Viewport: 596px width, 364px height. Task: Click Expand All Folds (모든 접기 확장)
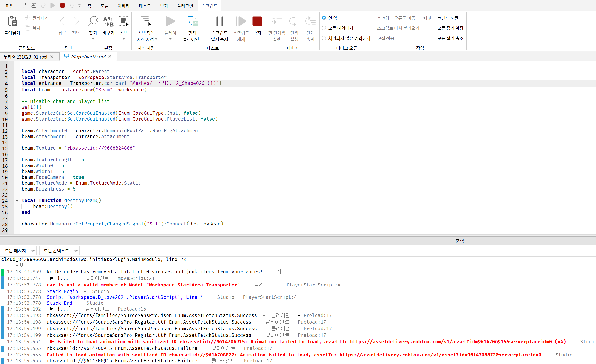(x=450, y=28)
